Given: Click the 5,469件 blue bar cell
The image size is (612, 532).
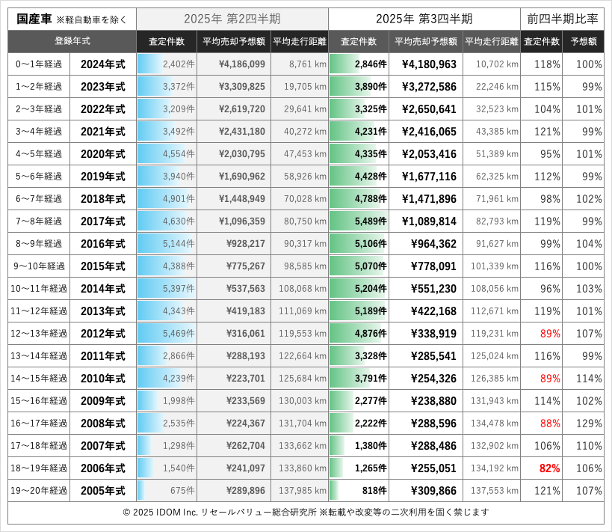Looking at the screenshot, I should [166, 333].
